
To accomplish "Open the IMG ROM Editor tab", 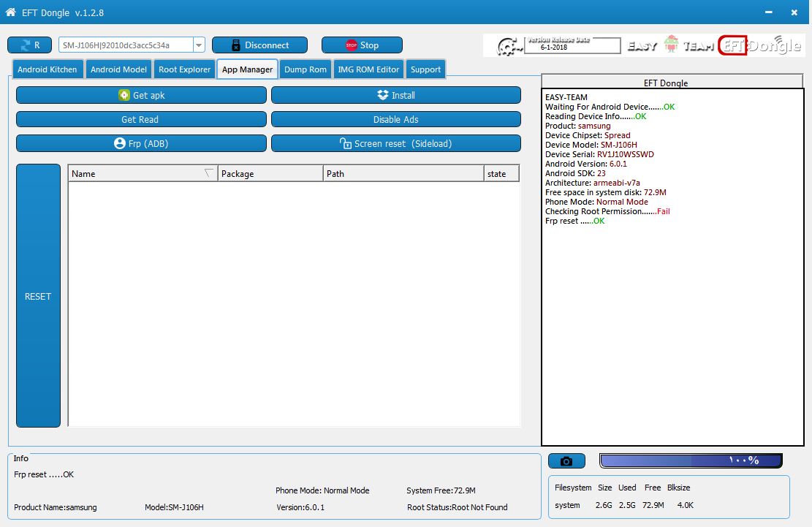I will click(368, 69).
